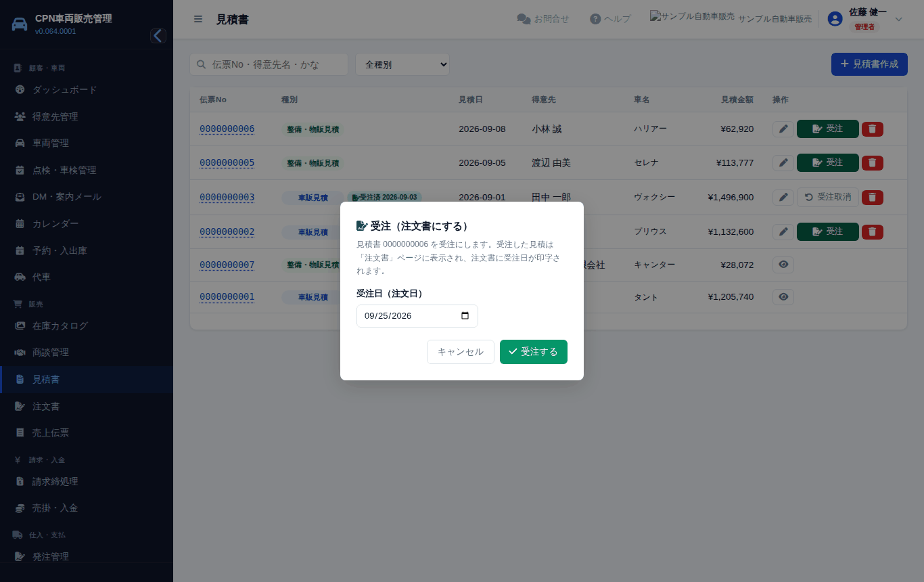Open 発注管理 in the sidebar

(x=87, y=556)
